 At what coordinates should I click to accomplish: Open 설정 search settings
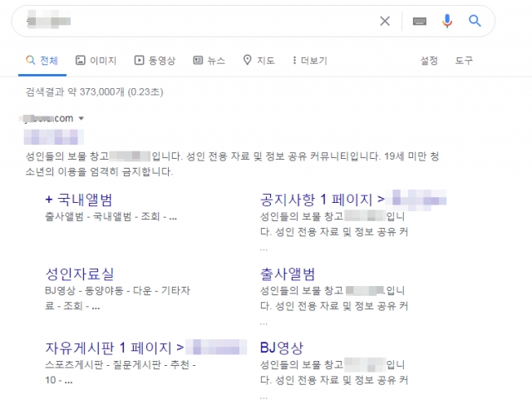pos(429,61)
